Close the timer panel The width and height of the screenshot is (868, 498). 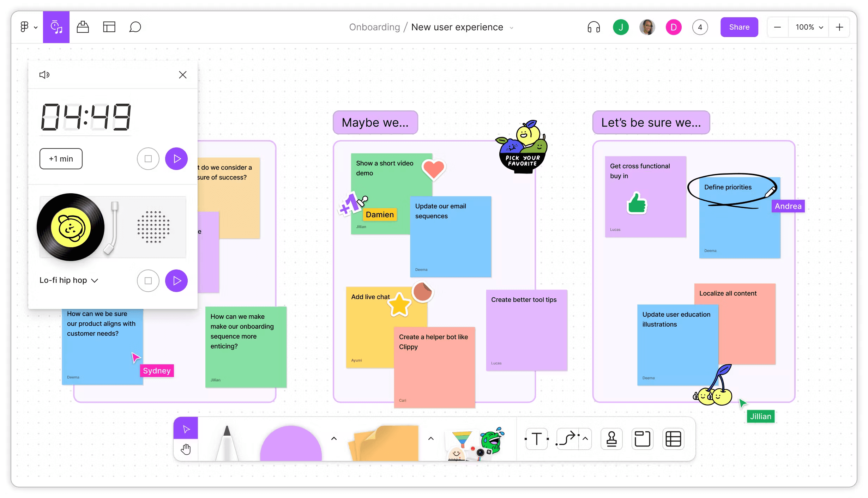[182, 75]
